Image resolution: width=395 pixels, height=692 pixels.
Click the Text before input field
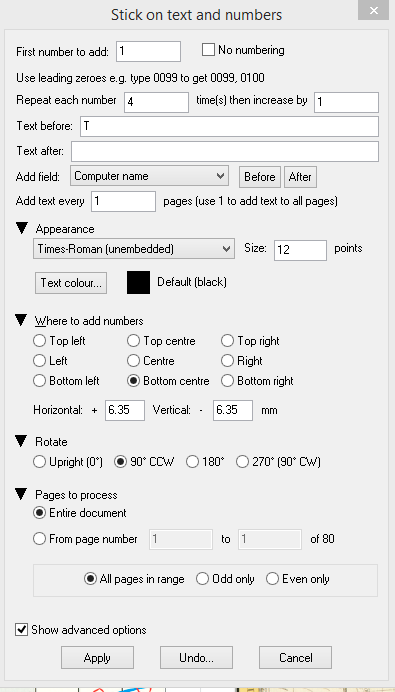[229, 127]
